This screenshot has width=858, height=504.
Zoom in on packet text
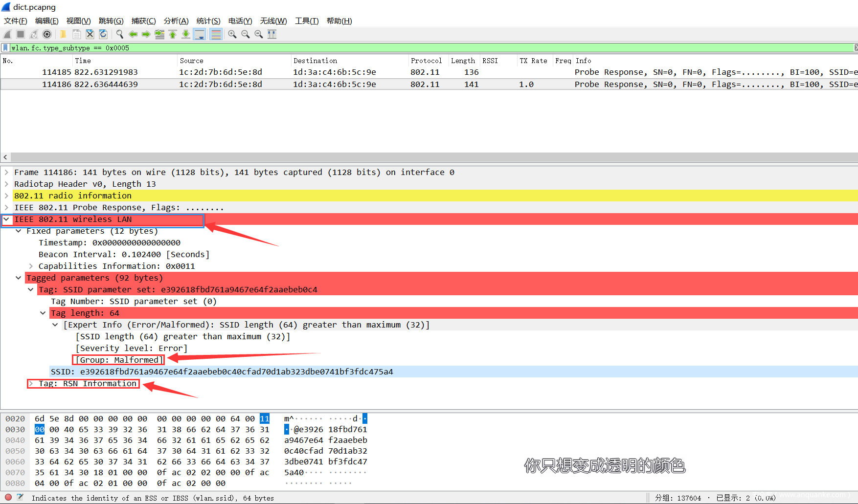(232, 34)
